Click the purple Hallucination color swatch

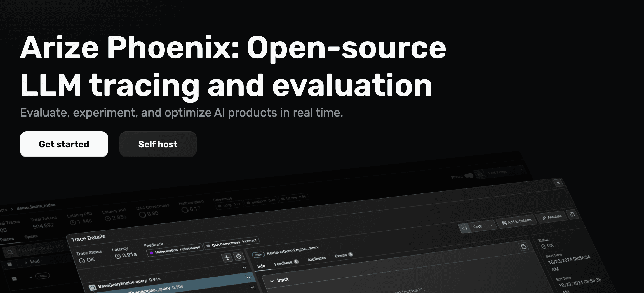point(151,253)
